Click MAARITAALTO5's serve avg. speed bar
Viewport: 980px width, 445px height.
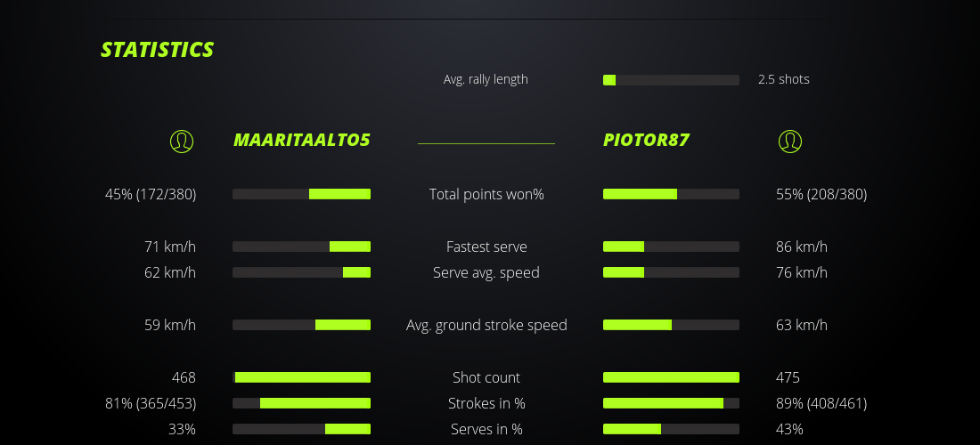(301, 272)
